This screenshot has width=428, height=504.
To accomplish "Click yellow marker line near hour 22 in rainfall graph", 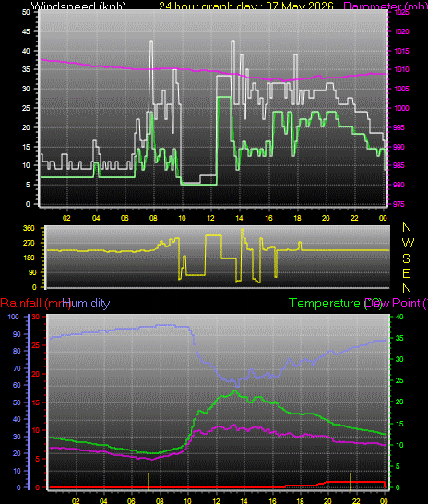I will point(351,481).
